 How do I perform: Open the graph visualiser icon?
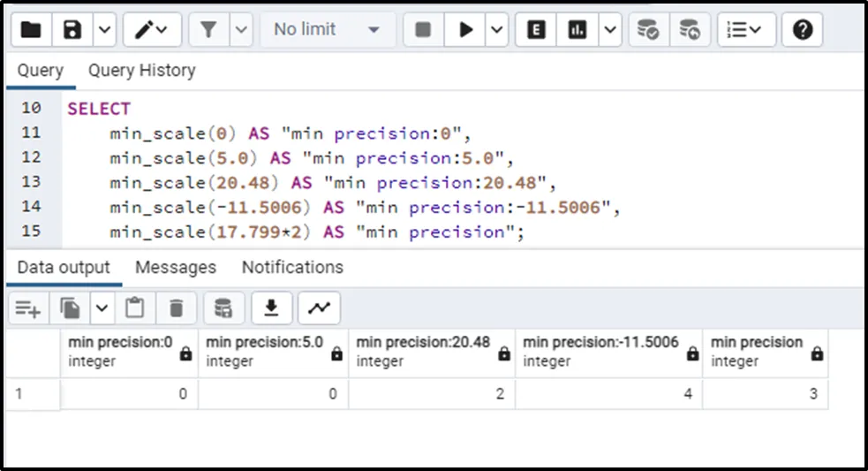tap(319, 308)
